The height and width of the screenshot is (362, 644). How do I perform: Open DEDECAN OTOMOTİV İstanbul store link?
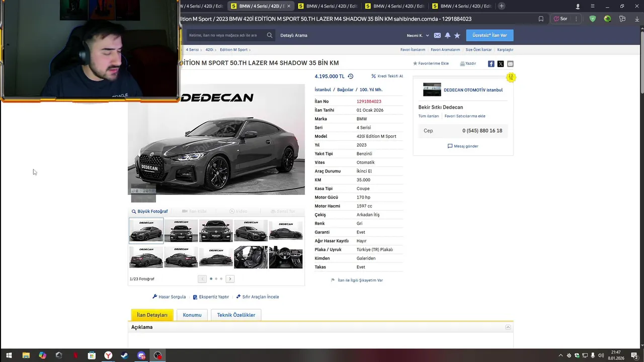(473, 90)
